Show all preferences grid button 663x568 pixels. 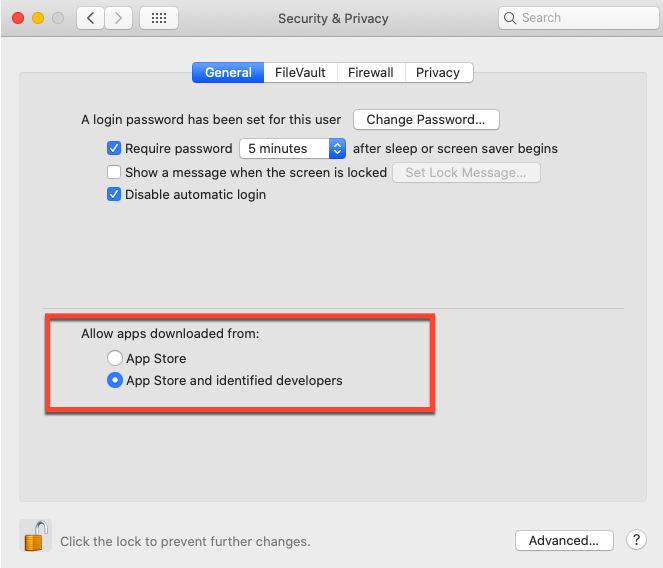point(159,18)
